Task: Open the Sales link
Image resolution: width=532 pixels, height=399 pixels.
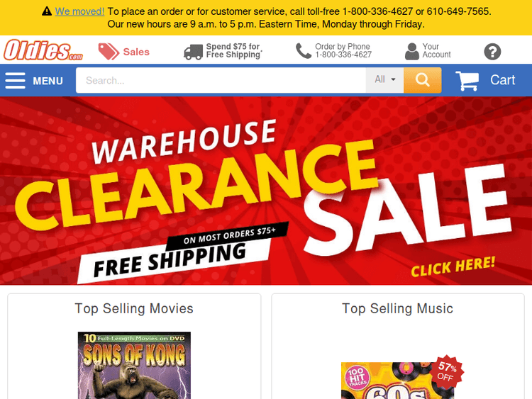Action: pyautogui.click(x=136, y=52)
